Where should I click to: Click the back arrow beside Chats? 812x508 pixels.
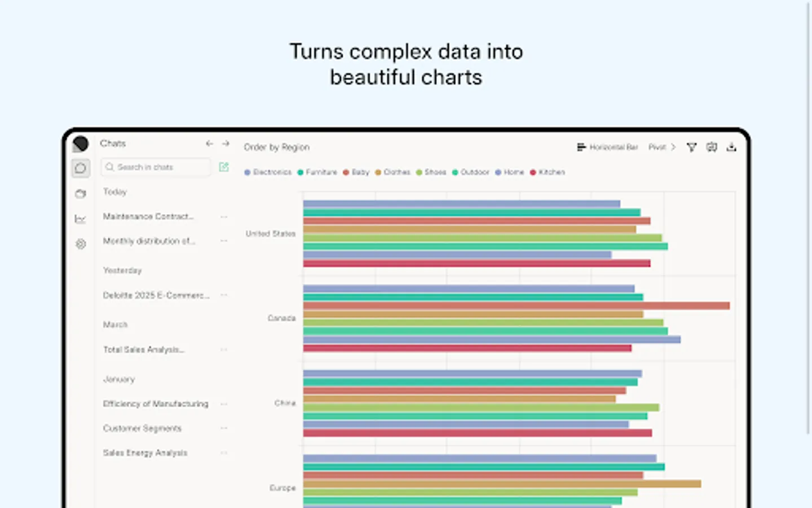click(x=209, y=144)
